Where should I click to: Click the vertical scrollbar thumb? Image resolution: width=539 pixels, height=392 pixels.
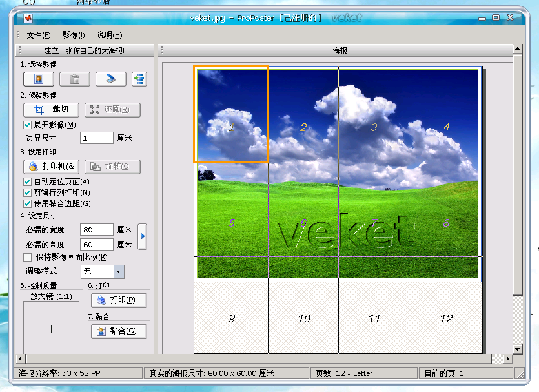pos(517,174)
